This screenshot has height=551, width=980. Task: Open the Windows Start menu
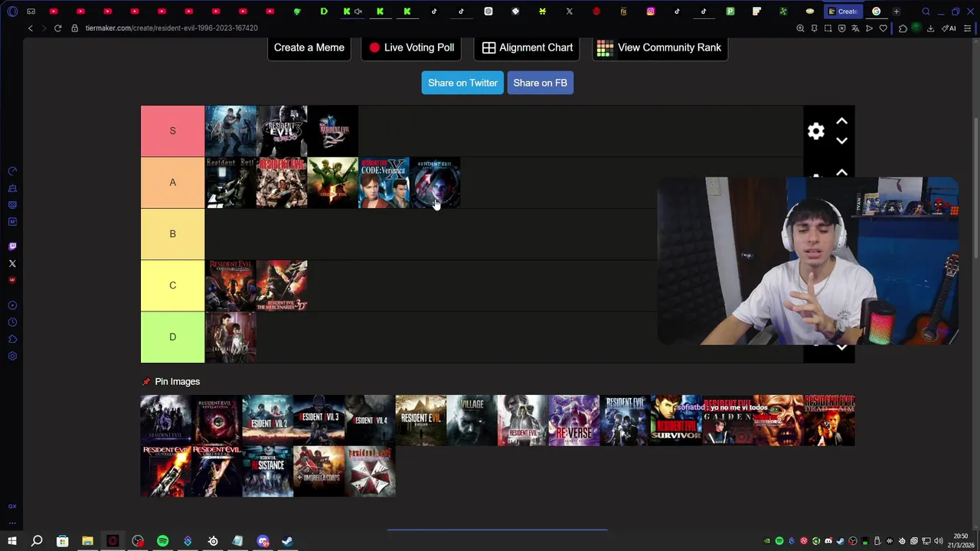pyautogui.click(x=11, y=541)
